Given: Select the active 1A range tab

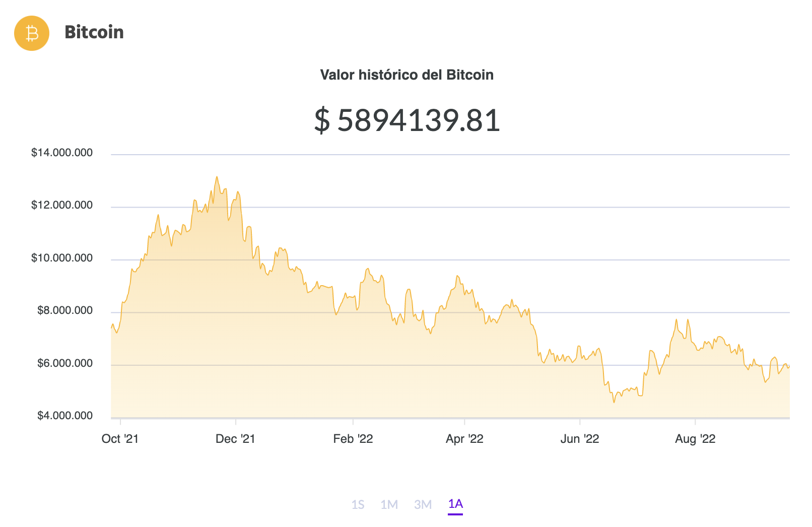Looking at the screenshot, I should pyautogui.click(x=455, y=504).
